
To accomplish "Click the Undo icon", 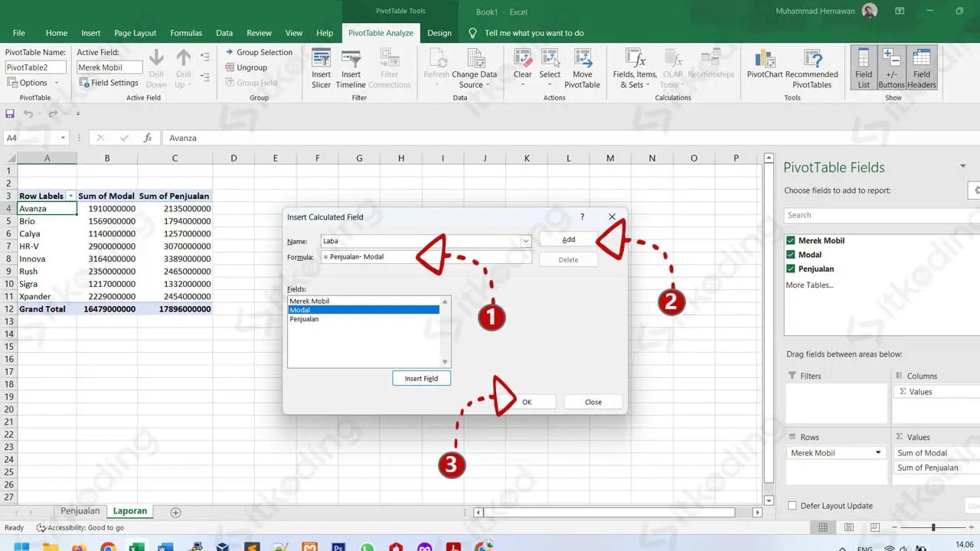I will tap(28, 113).
